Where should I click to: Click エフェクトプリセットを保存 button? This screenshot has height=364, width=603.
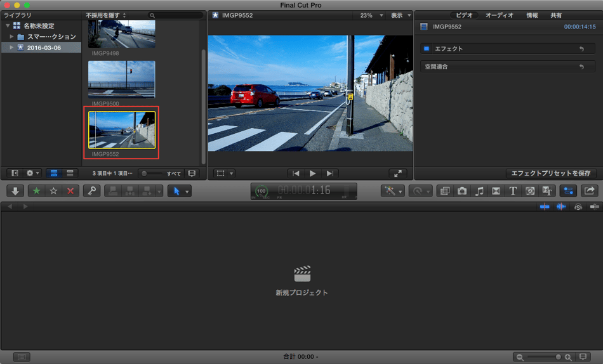552,173
